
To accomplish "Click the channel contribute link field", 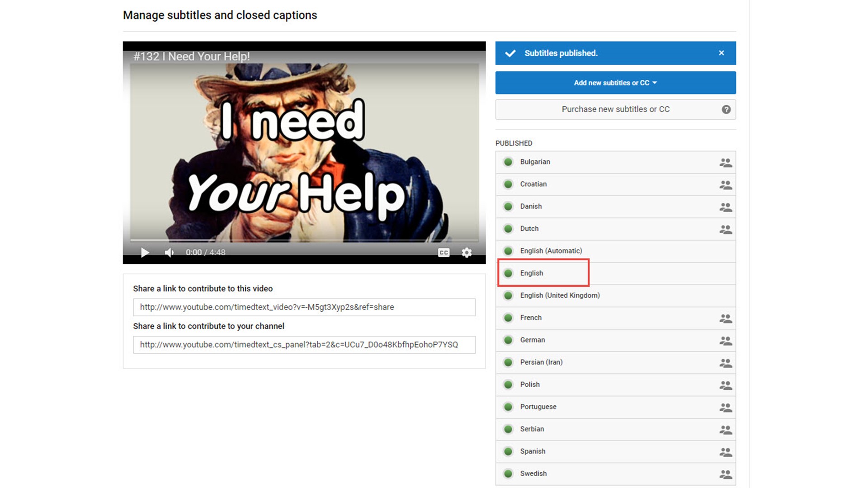I will 304,345.
